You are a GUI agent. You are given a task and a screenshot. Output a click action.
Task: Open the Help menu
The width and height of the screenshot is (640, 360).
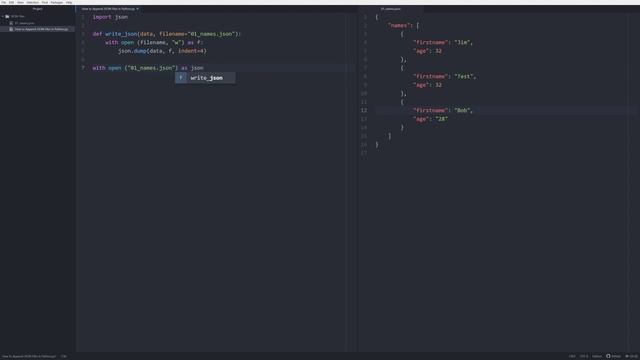pos(69,2)
